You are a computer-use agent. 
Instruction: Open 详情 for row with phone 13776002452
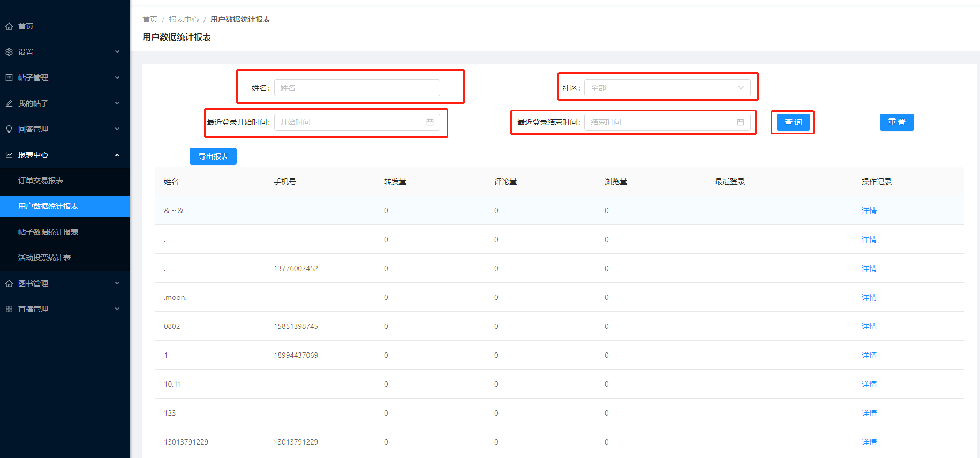click(869, 268)
